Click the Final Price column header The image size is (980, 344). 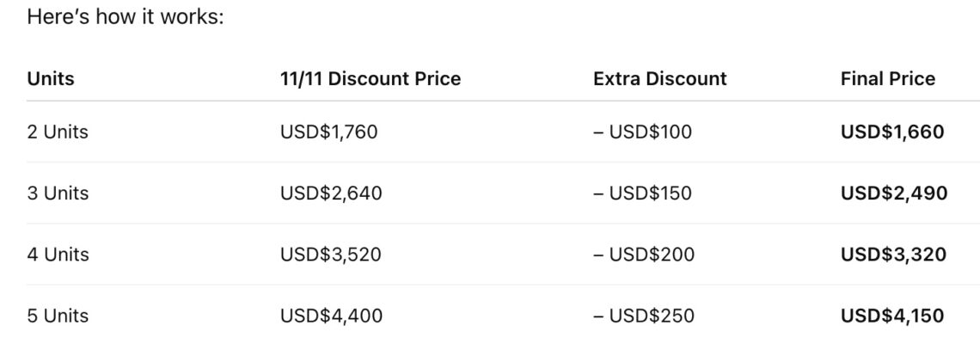(887, 79)
